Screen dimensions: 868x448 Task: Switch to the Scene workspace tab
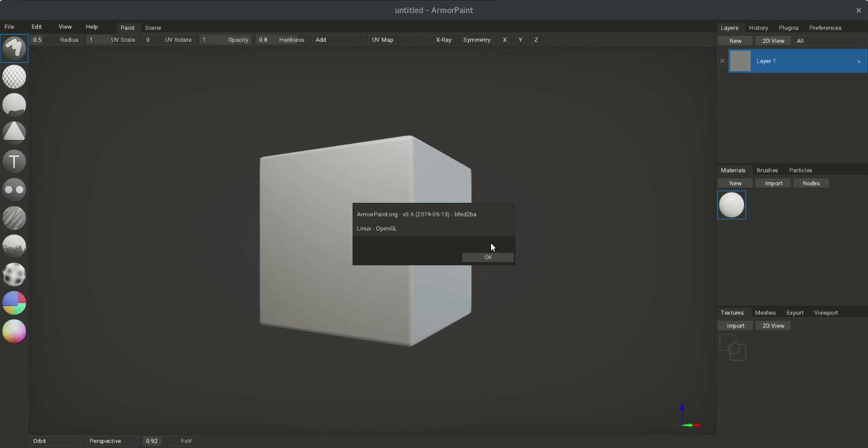click(153, 28)
